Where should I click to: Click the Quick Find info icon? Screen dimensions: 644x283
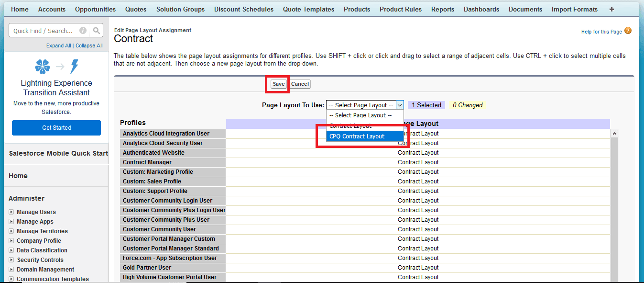[83, 31]
